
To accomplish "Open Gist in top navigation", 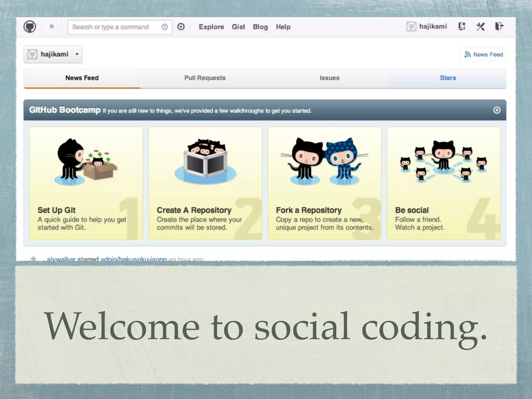I will [x=238, y=27].
